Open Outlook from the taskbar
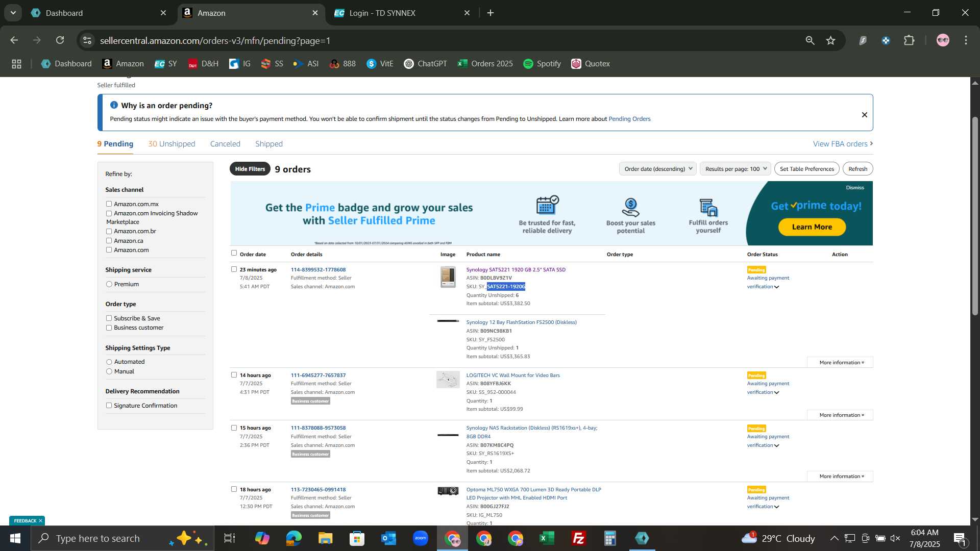The height and width of the screenshot is (551, 980). (388, 538)
